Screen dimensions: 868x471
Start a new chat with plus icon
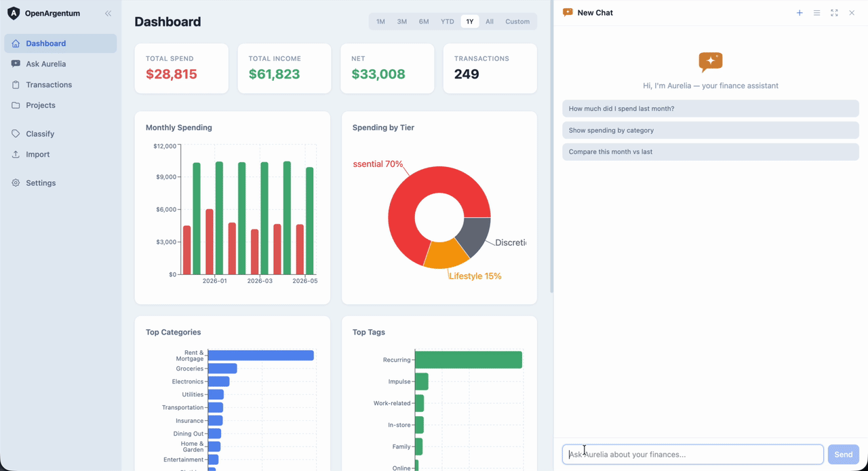click(800, 13)
